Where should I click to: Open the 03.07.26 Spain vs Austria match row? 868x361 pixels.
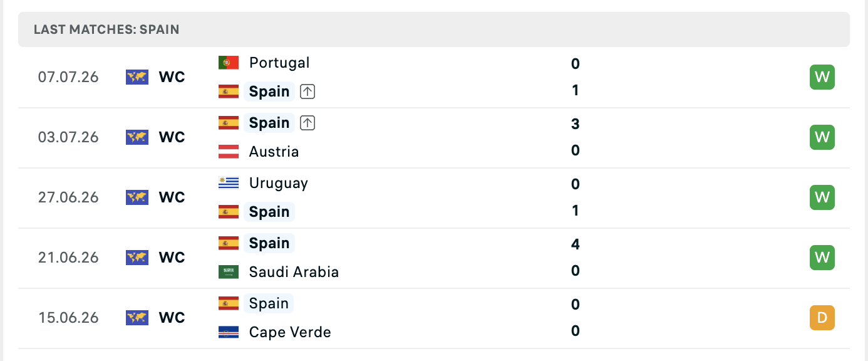coord(434,137)
